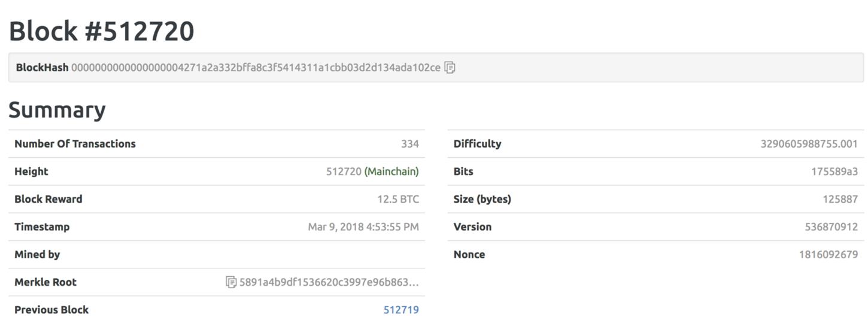Click the block size value 125887
The image size is (868, 330).
click(x=840, y=199)
